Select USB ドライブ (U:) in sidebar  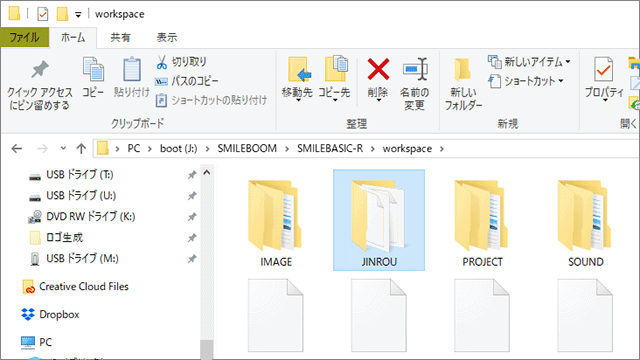73,196
